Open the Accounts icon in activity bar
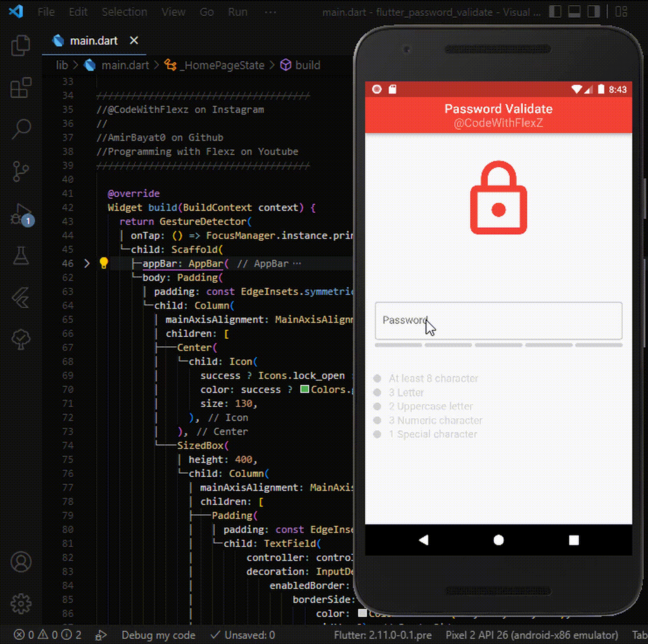This screenshot has height=644, width=648. [20, 562]
